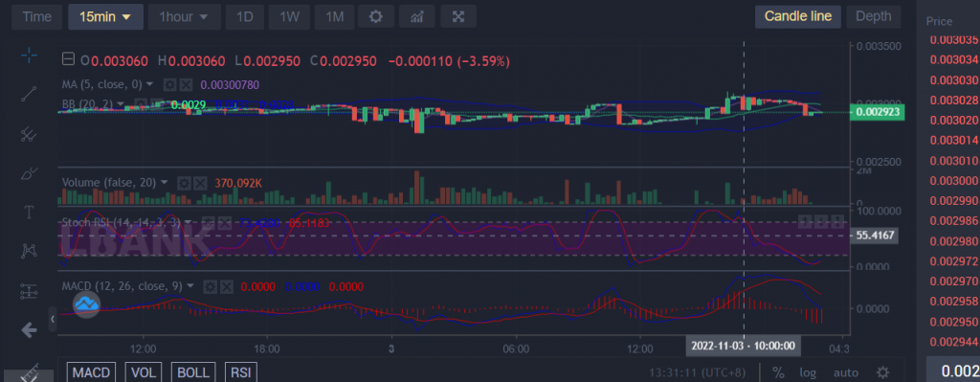Collapse the OHLC legend box
Viewport: 980px width, 382px height.
pyautogui.click(x=68, y=60)
